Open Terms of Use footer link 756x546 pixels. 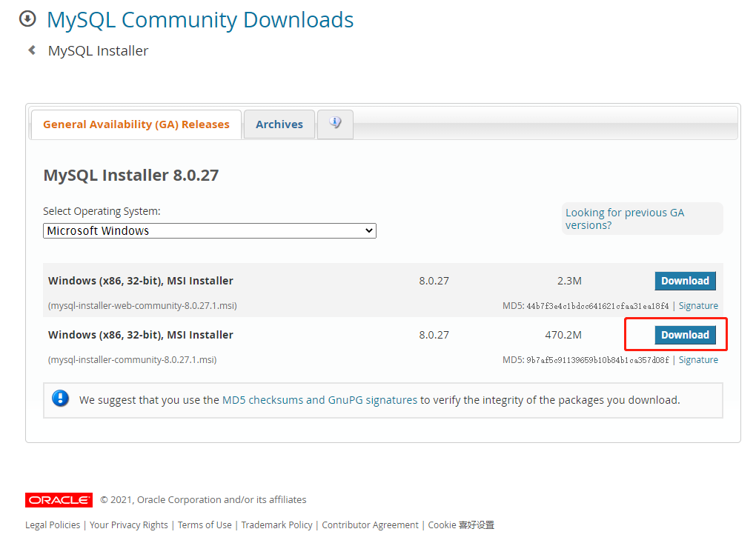(x=205, y=525)
